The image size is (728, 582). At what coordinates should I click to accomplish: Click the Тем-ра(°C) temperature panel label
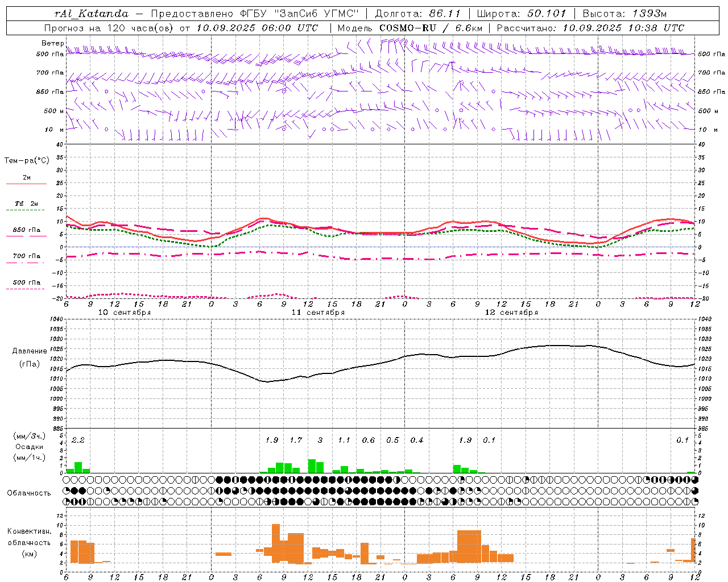click(x=27, y=161)
